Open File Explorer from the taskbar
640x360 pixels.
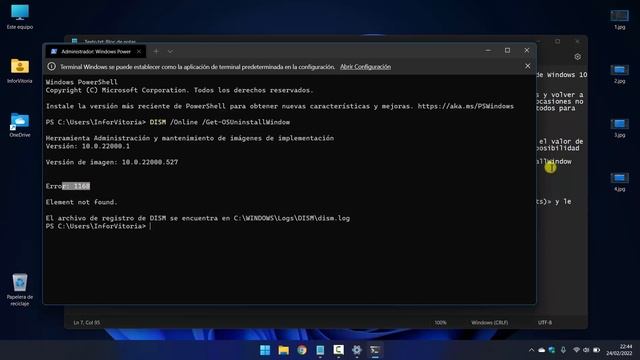click(x=283, y=350)
